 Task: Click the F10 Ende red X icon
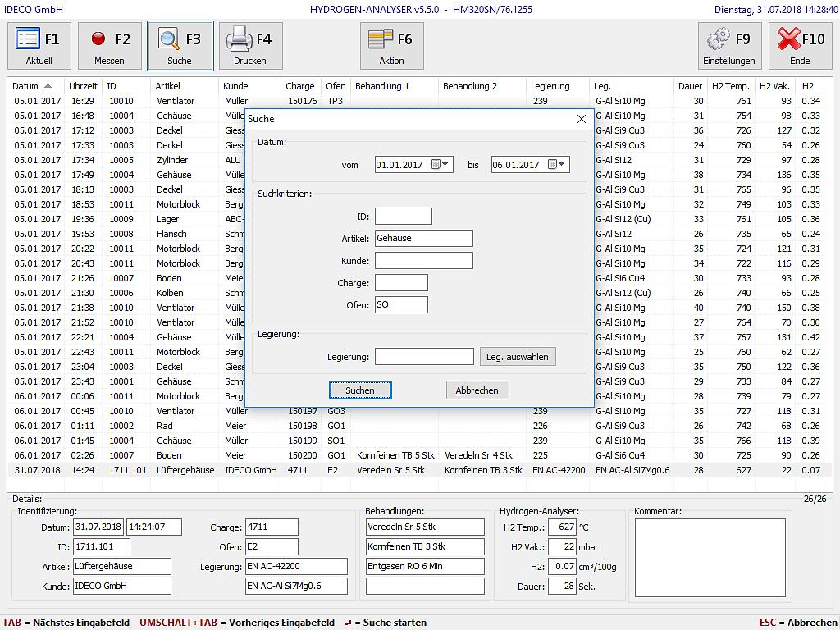click(788, 39)
